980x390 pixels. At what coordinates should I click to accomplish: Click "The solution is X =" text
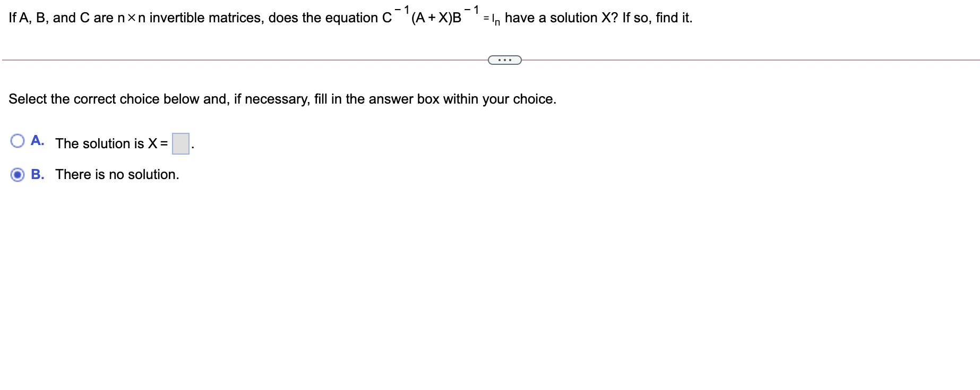click(x=110, y=143)
